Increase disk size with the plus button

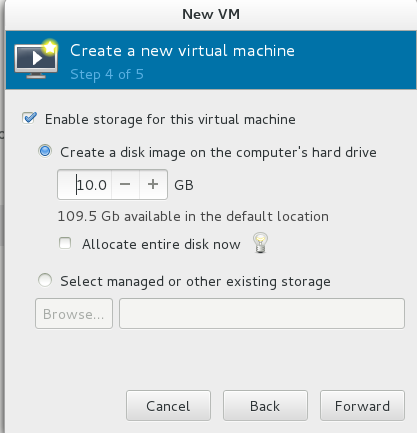tap(153, 184)
